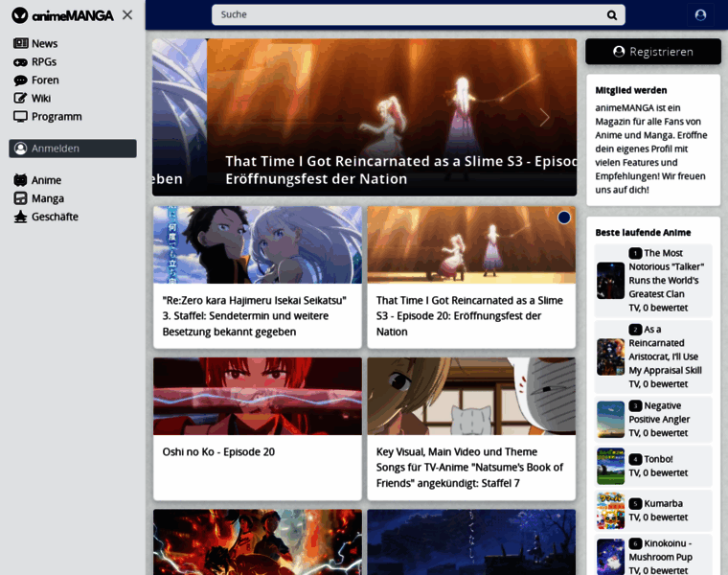The width and height of the screenshot is (728, 575).
Task: Click the animeMANGA logo icon
Action: pos(20,15)
